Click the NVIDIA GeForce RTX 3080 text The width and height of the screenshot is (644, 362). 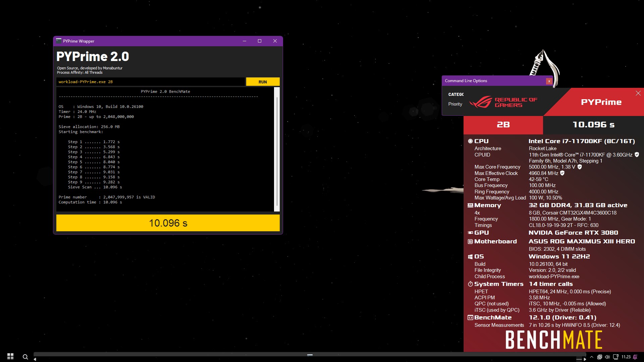pos(573,233)
